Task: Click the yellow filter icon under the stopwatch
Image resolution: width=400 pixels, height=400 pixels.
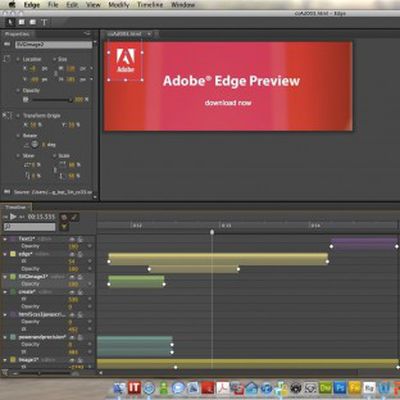Action: tap(64, 227)
